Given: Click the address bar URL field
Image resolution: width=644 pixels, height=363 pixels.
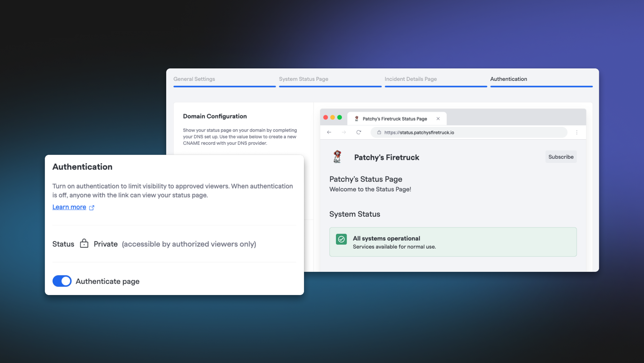Looking at the screenshot, I should 469,132.
